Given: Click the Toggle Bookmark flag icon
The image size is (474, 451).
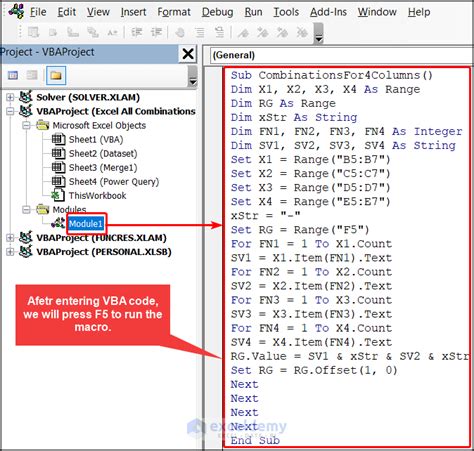Looking at the screenshot, I should (x=243, y=32).
